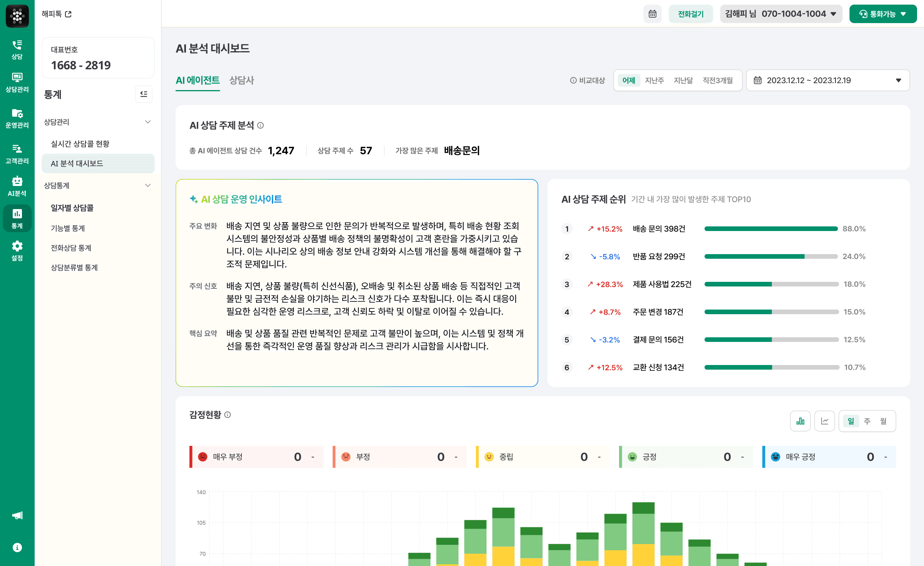Open 기능별 통계 menu item
Image resolution: width=924 pixels, height=566 pixels.
tap(68, 228)
